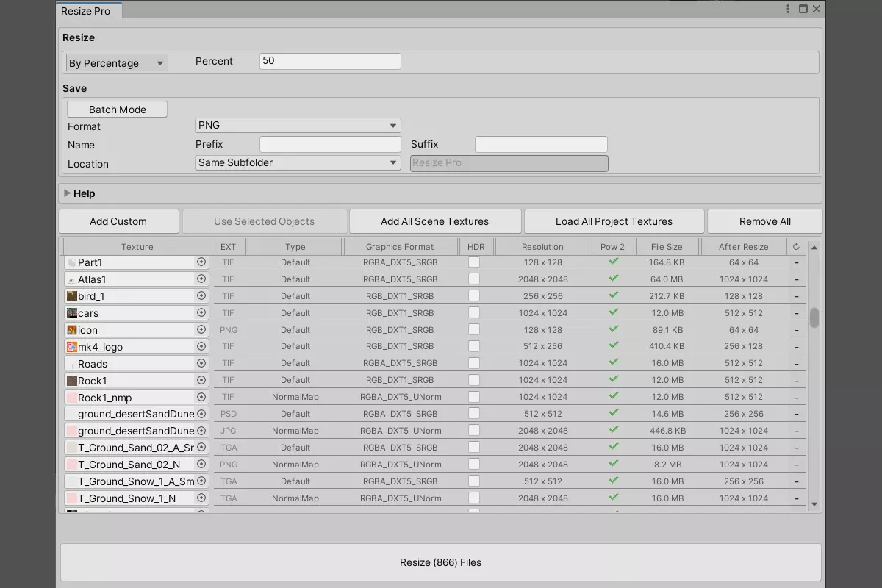Open the window options kebab menu

click(x=789, y=10)
